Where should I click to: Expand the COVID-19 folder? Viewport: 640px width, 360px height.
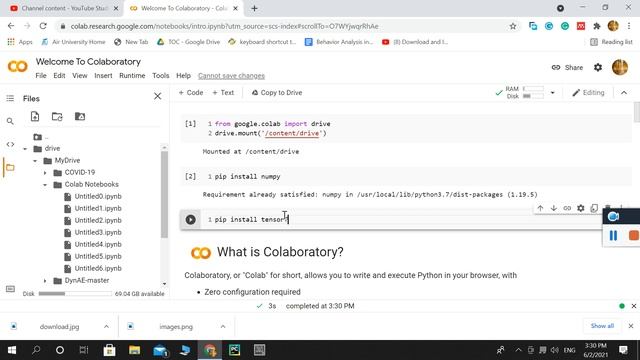[x=45, y=173]
